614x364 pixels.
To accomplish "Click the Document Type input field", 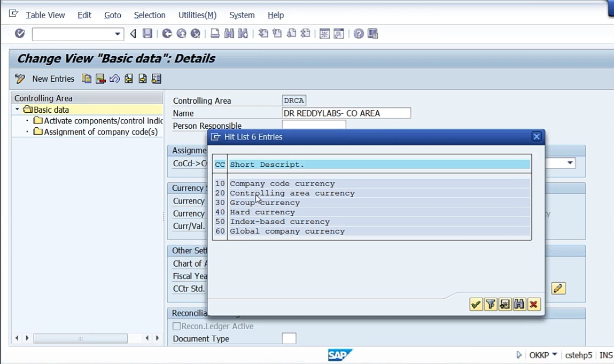I will click(x=289, y=338).
